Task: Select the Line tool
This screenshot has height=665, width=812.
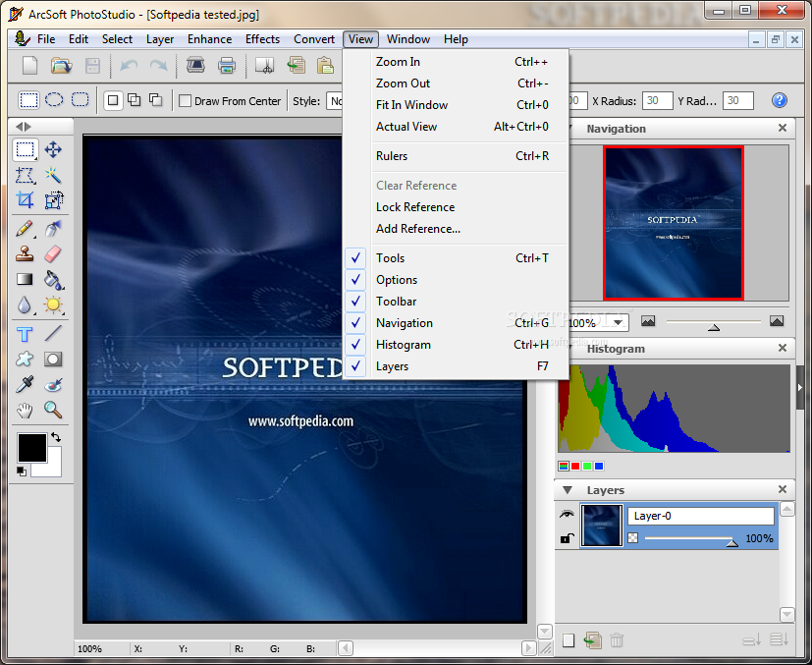Action: click(x=53, y=334)
